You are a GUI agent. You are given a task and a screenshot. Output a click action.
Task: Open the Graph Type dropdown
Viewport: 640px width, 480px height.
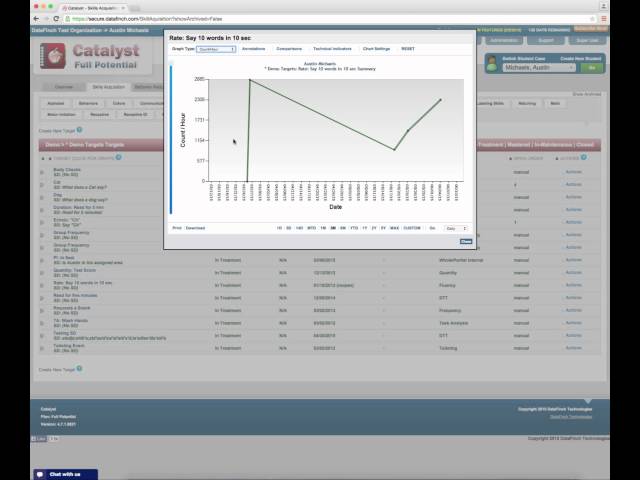point(216,49)
